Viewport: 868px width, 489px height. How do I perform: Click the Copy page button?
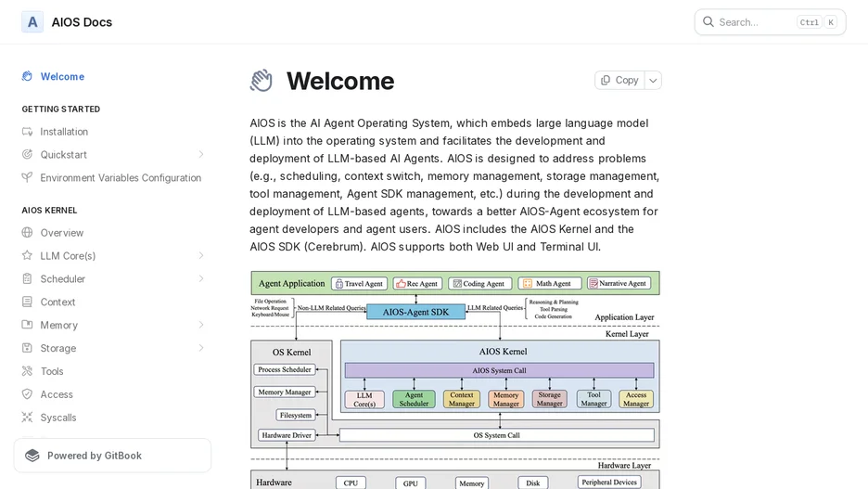click(619, 81)
